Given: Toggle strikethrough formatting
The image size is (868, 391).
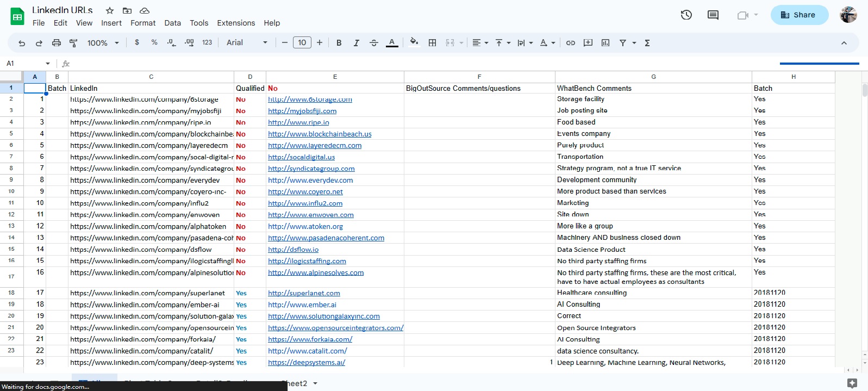Looking at the screenshot, I should point(373,43).
